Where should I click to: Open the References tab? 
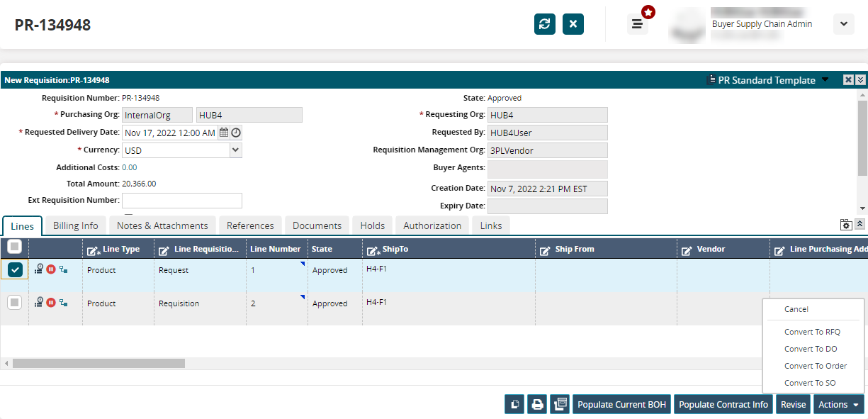pyautogui.click(x=250, y=225)
